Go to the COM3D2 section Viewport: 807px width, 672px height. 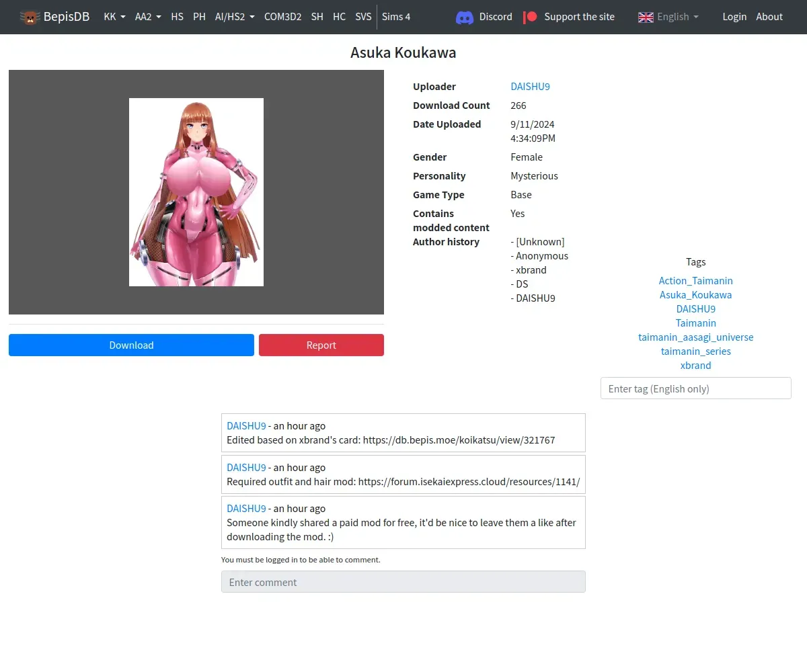(282, 17)
